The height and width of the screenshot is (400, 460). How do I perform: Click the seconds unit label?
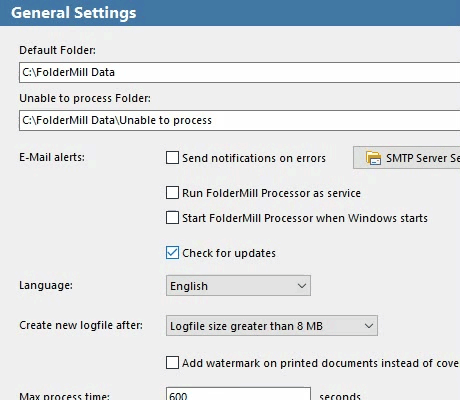pyautogui.click(x=340, y=396)
